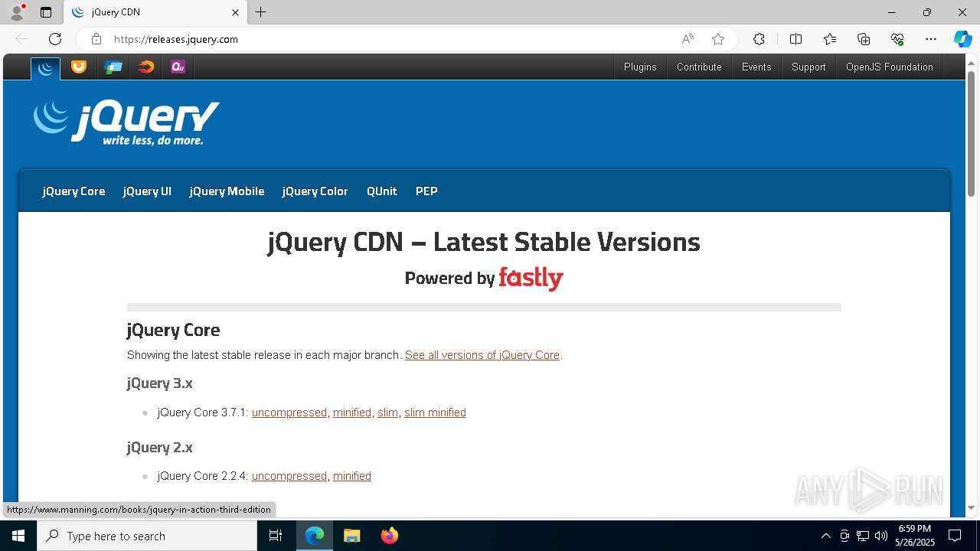
Task: Open jQuery 2.2.4 minified link
Action: click(x=352, y=476)
